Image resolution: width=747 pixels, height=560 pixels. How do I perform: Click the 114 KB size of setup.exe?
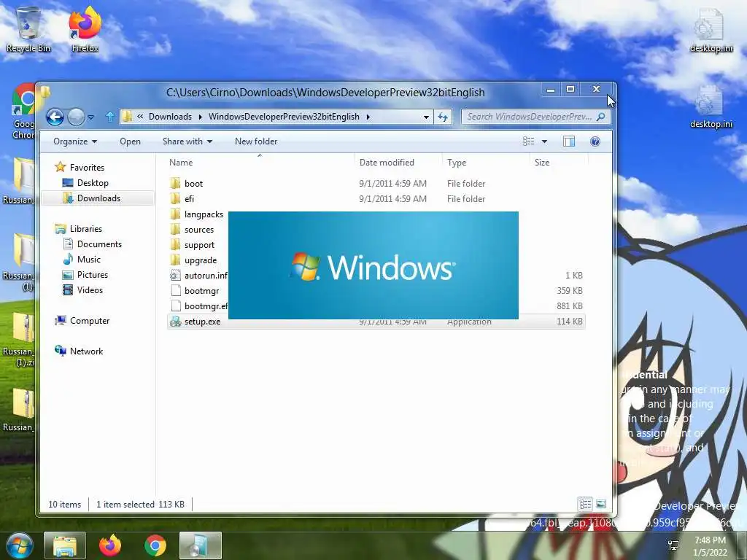pos(569,322)
